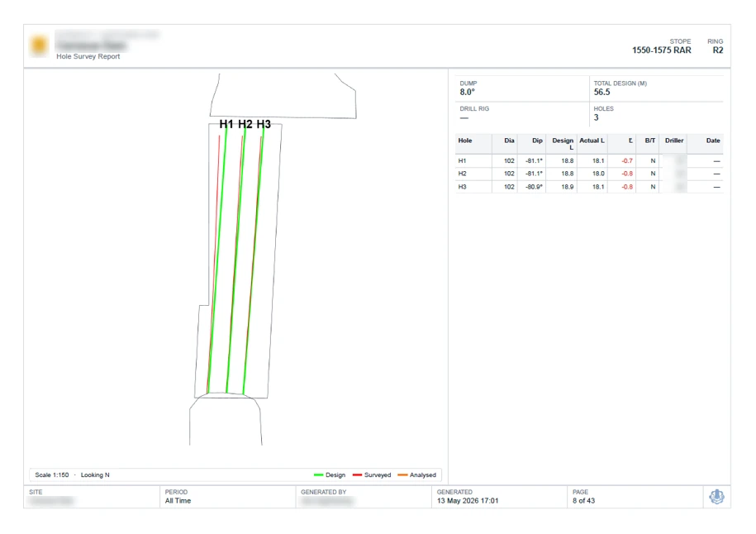Viewport: 756px width, 534px height.
Task: Click the orange company logo in the header
Action: tap(39, 45)
